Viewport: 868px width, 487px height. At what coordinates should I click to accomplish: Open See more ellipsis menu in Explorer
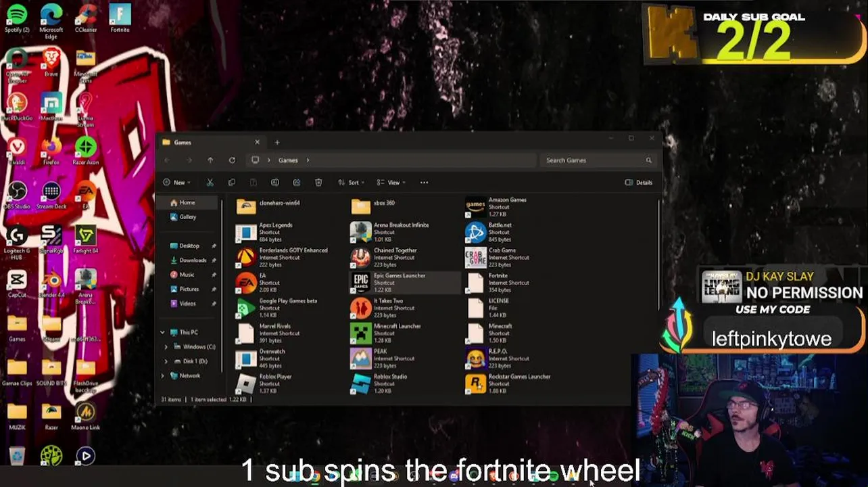pos(424,183)
